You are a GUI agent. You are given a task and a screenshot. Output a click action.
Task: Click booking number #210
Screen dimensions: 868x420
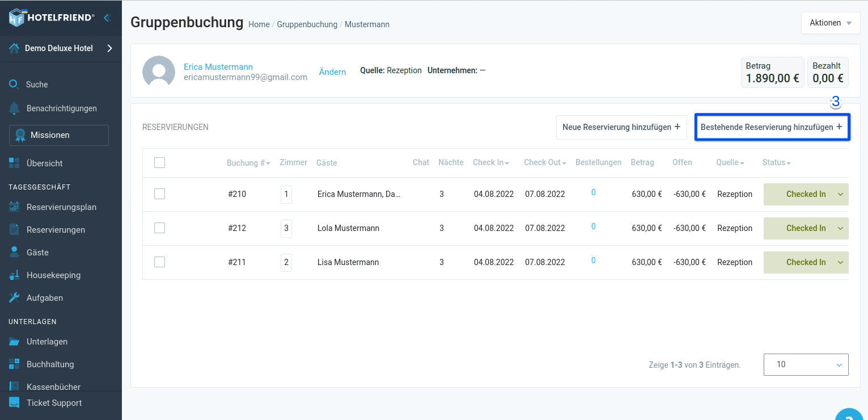[237, 194]
